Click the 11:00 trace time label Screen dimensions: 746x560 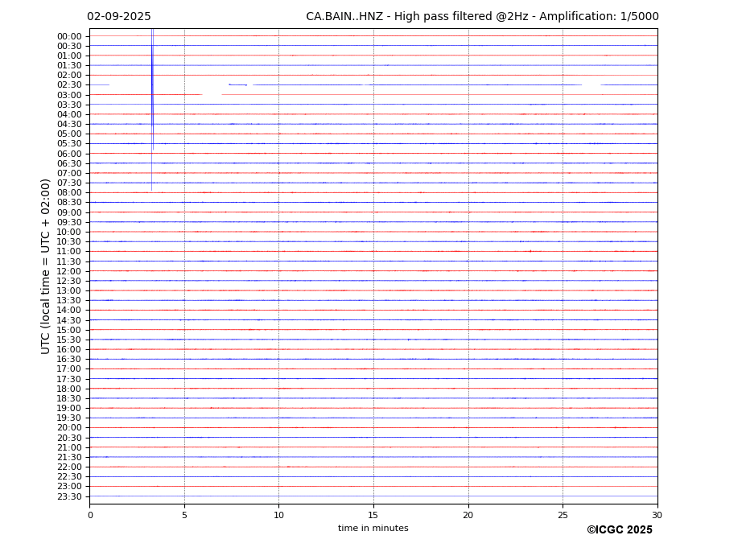(69, 252)
